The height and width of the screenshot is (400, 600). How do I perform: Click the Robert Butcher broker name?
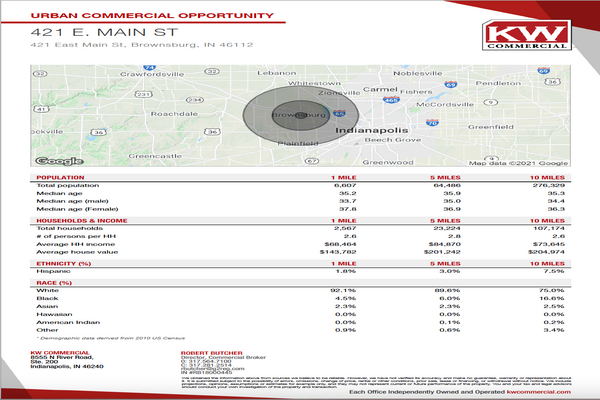tap(208, 353)
